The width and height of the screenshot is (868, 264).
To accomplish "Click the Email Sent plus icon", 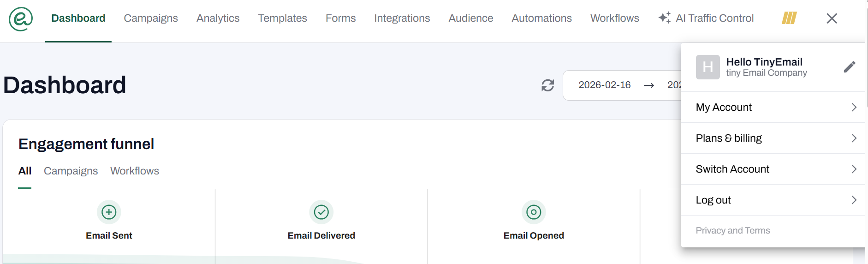I will coord(109,212).
